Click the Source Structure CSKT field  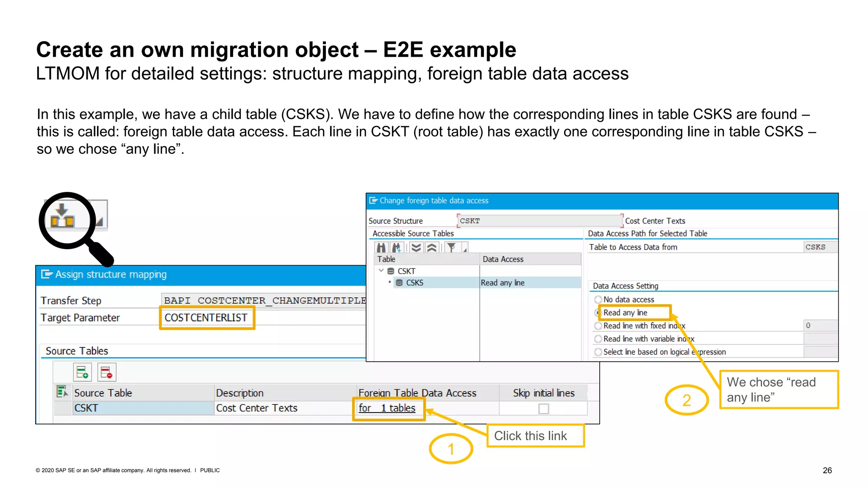pos(540,221)
